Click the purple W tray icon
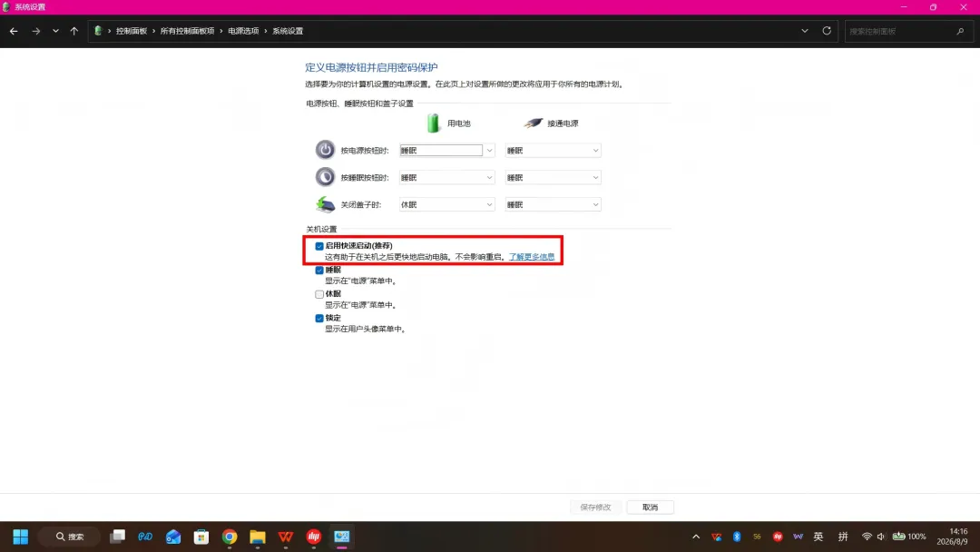 (x=799, y=537)
